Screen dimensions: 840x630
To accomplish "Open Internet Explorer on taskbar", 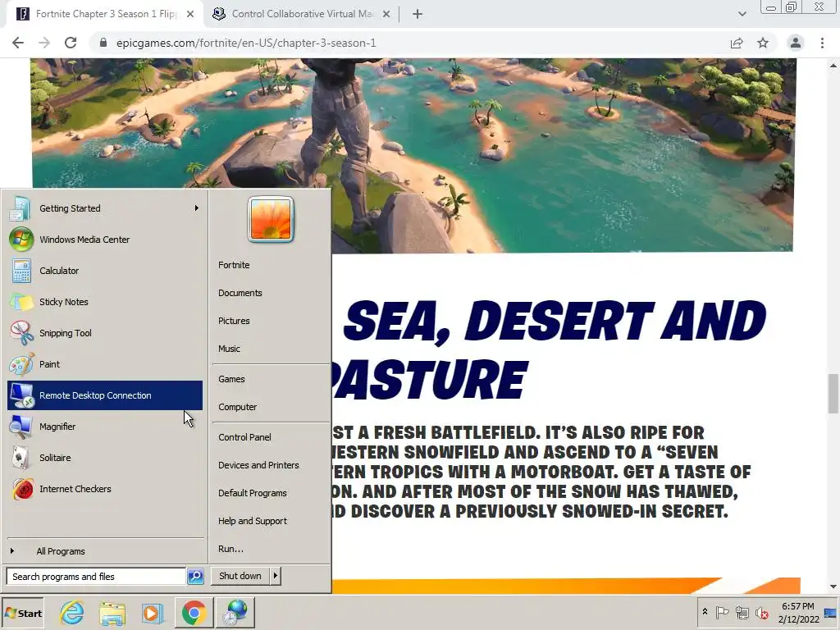I will click(x=72, y=613).
